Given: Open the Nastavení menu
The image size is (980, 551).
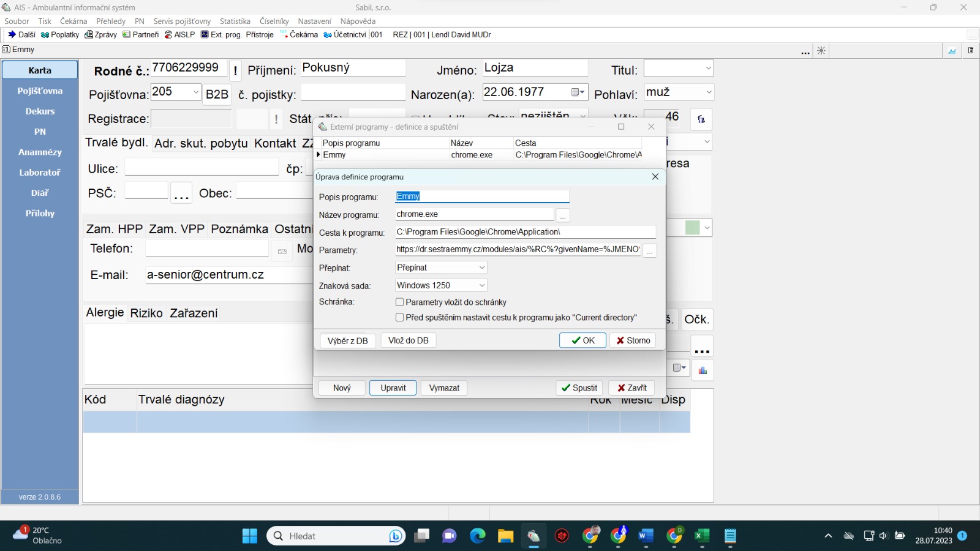Looking at the screenshot, I should click(314, 21).
